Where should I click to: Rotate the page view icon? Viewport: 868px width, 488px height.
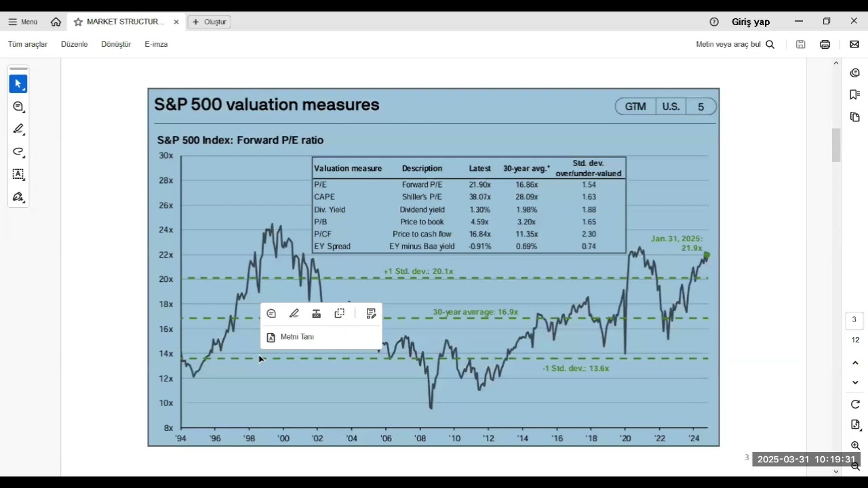[x=855, y=405]
